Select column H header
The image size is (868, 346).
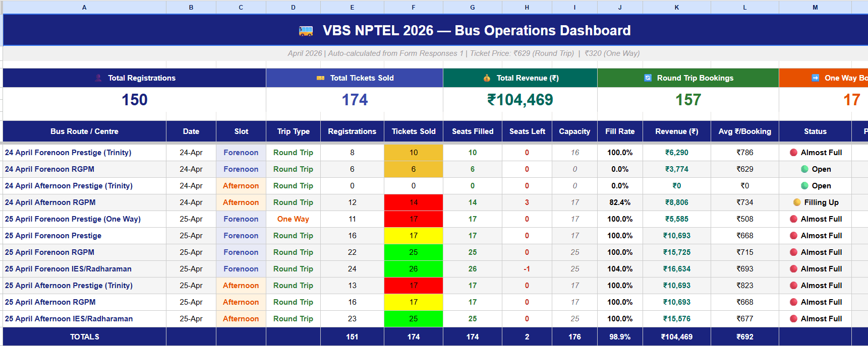tap(527, 7)
